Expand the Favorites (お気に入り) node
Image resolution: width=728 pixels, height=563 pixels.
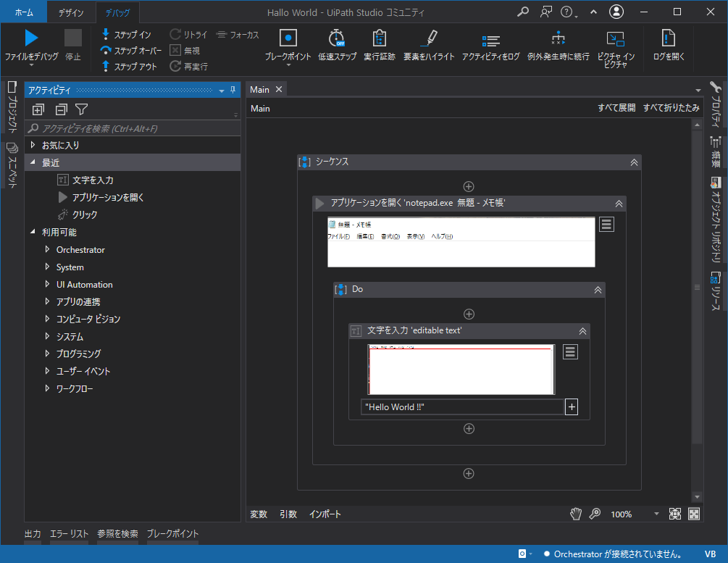(x=33, y=145)
